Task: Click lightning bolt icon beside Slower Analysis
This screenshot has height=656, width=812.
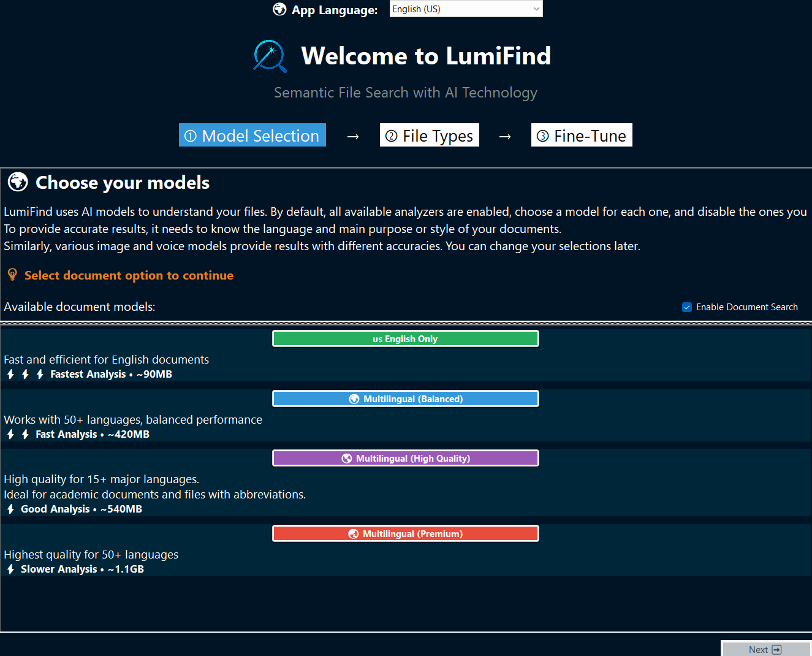Action: point(10,569)
